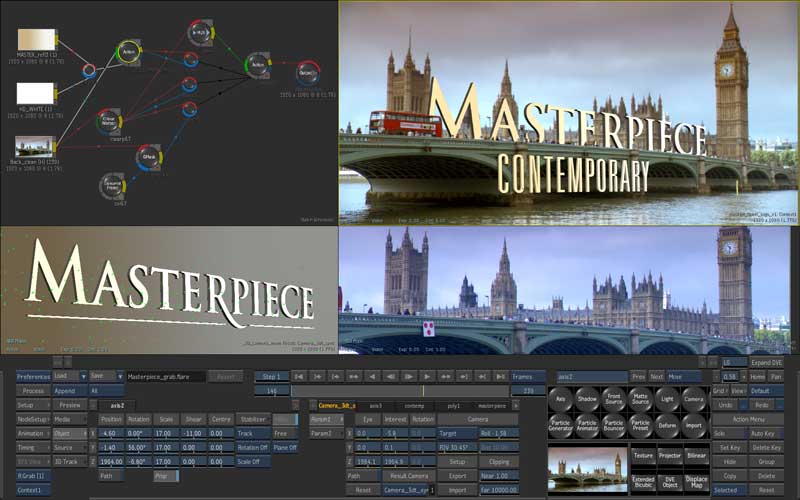Screen dimensions: 800x500
Task: Select the Gaussian/Sound node labeled above cn67
Action: (112, 186)
